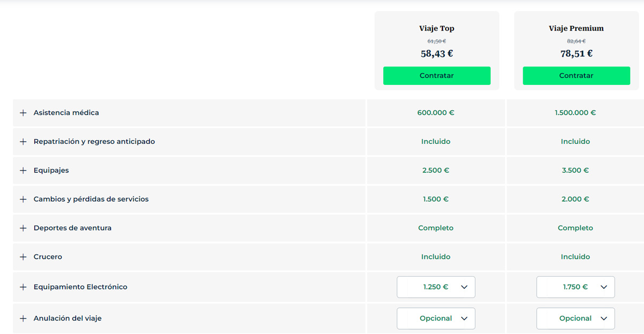Open Viaje Premium Anulación Opcional dropdown

click(575, 318)
